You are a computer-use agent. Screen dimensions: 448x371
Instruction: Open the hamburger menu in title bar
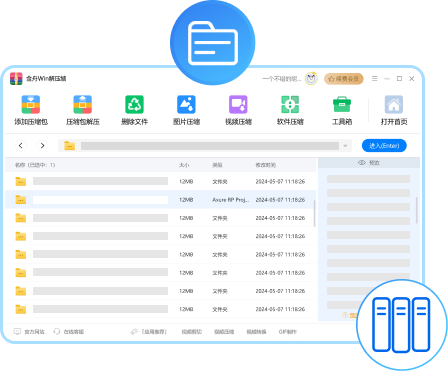pyautogui.click(x=375, y=79)
